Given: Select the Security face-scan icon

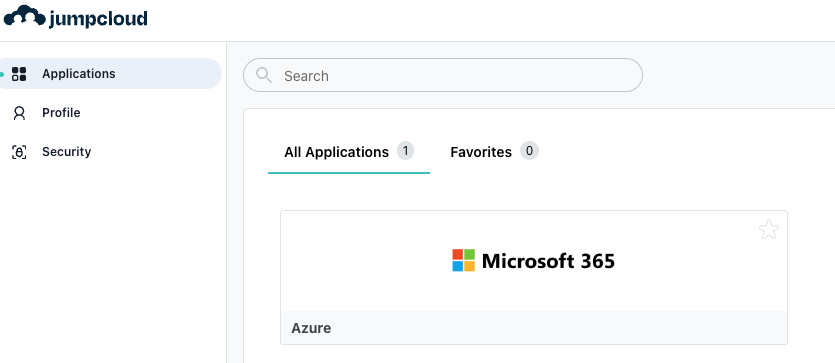Looking at the screenshot, I should pos(19,152).
